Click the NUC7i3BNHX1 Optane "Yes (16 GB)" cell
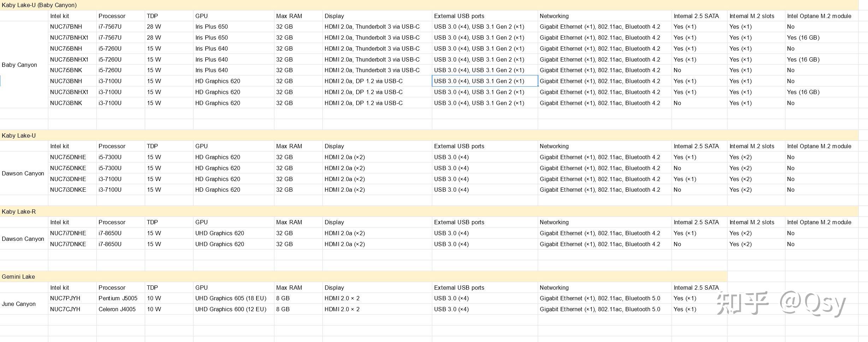The width and height of the screenshot is (868, 342). point(803,92)
